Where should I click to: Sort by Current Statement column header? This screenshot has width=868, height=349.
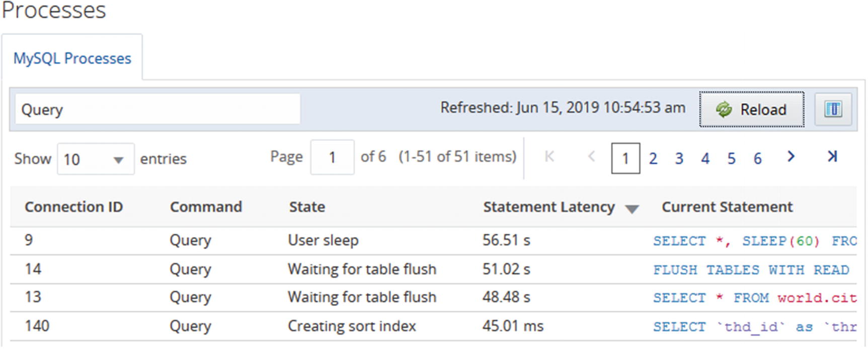pos(727,207)
